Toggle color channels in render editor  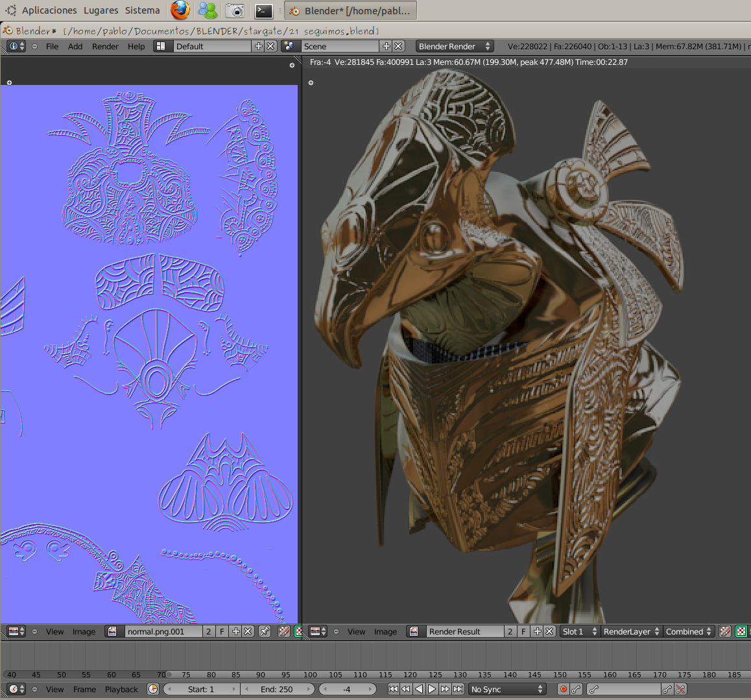(x=741, y=631)
